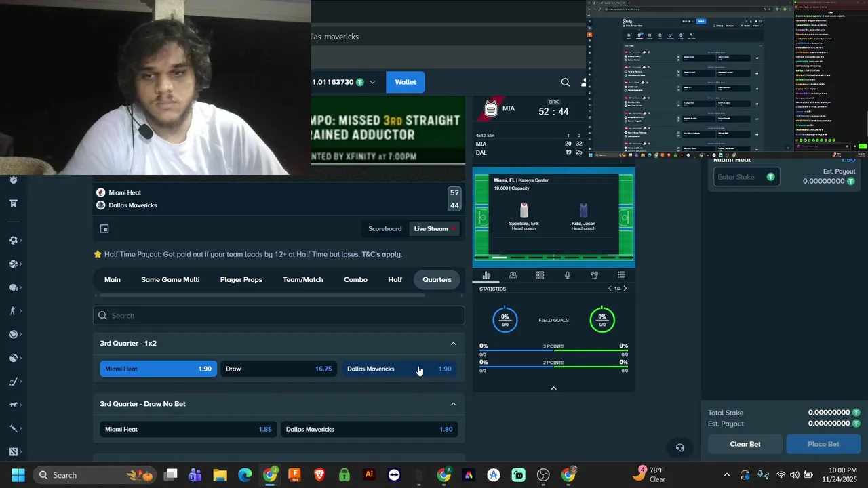Select the bar chart statistics widget icon

pyautogui.click(x=486, y=275)
